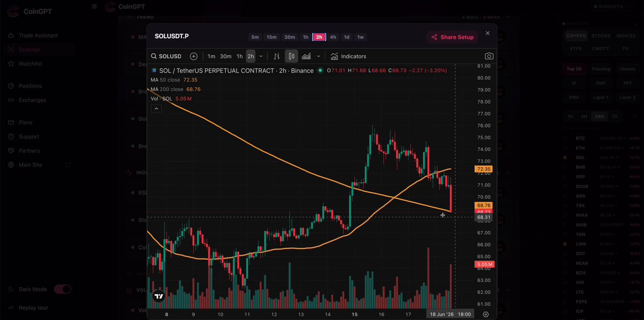Click the MA 200 close indicator legend
The height and width of the screenshot is (320, 644).
point(176,89)
